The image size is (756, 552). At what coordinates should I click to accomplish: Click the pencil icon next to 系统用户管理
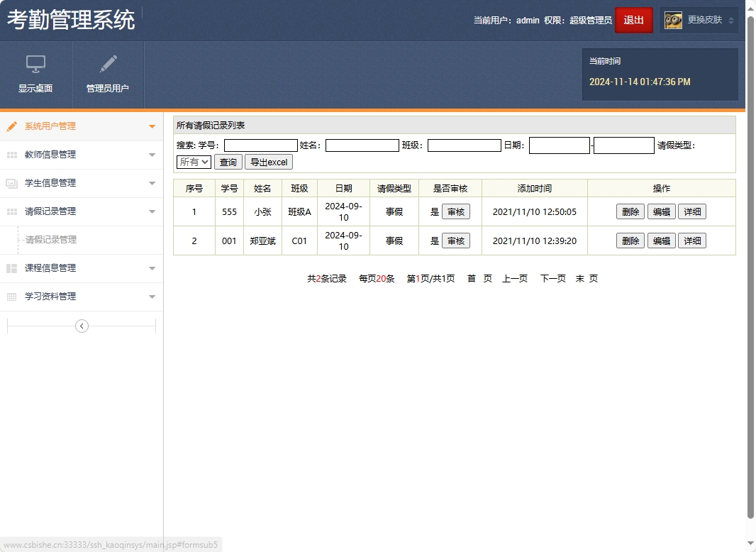click(x=11, y=126)
